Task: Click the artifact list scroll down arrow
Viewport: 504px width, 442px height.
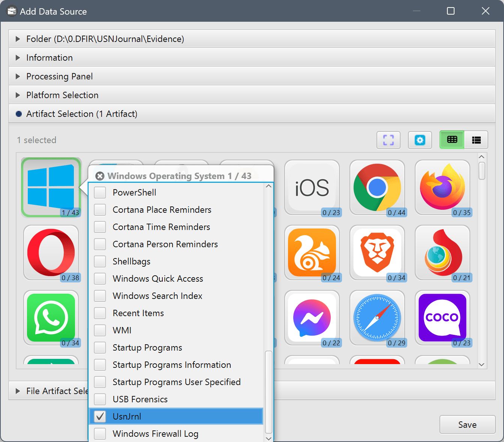Action: (x=268, y=438)
